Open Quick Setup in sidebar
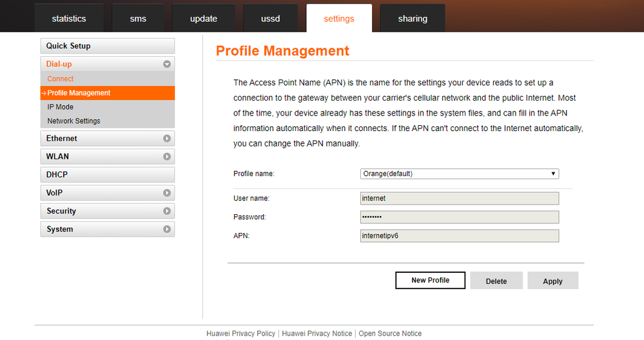The width and height of the screenshot is (644, 340). (x=107, y=46)
